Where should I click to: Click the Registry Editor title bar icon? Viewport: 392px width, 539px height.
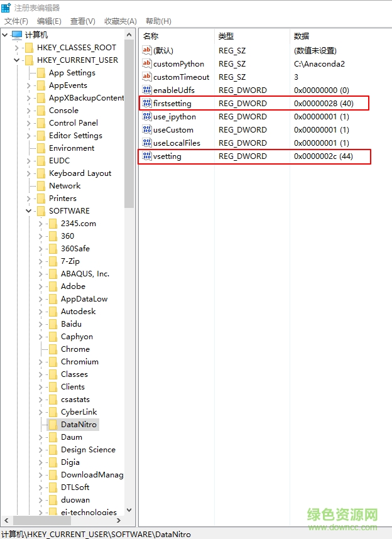point(6,7)
